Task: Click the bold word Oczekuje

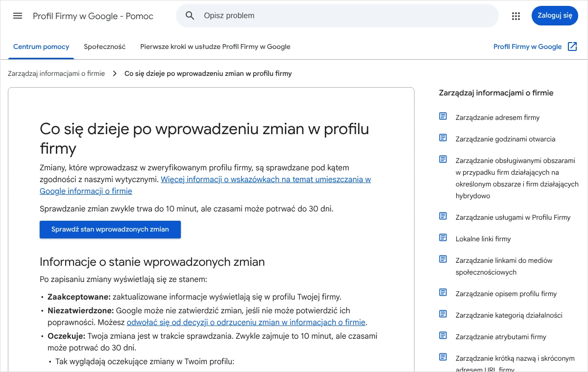Action: click(66, 336)
